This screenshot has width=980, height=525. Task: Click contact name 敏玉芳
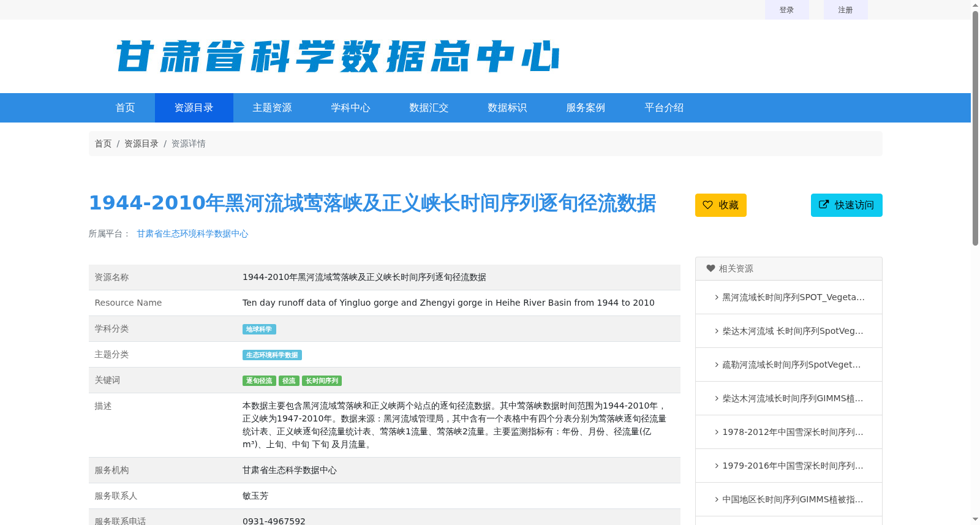click(255, 496)
